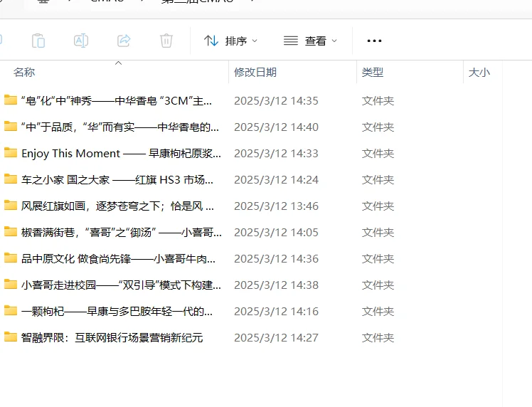Select folder 风展红旗如画，逐梦苍穹之下

coord(117,206)
